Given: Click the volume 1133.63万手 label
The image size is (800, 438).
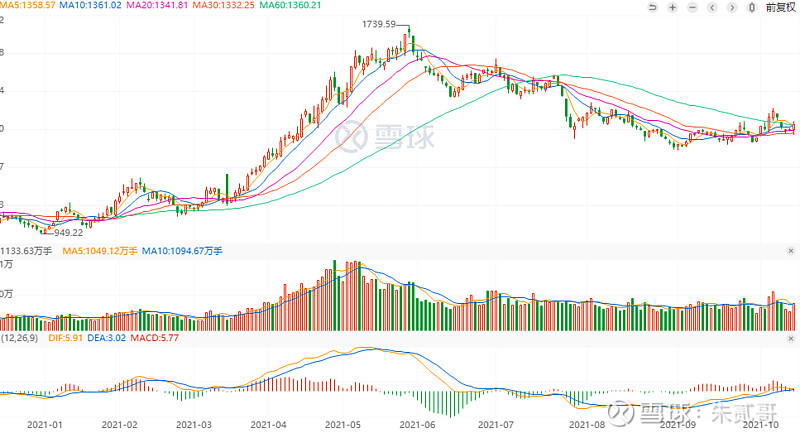Looking at the screenshot, I should tap(26, 251).
